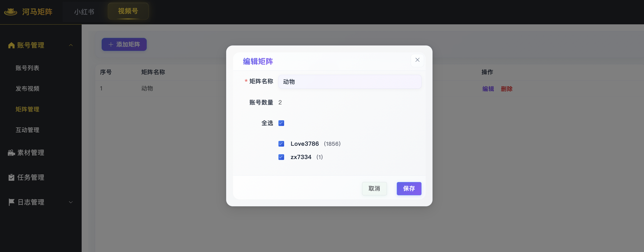Toggle the 全选 select-all checkbox

click(281, 123)
